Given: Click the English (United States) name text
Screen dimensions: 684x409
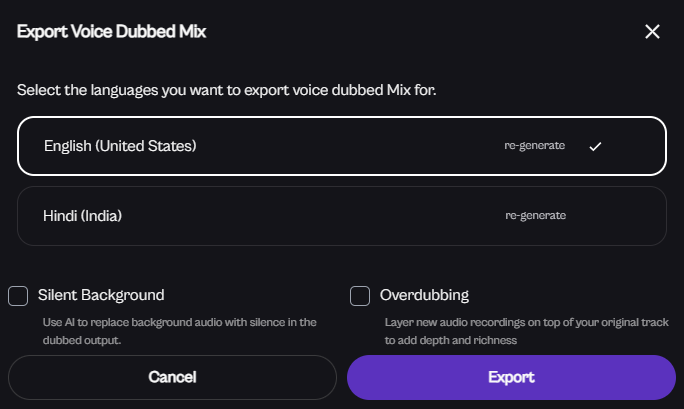Looking at the screenshot, I should 120,146.
